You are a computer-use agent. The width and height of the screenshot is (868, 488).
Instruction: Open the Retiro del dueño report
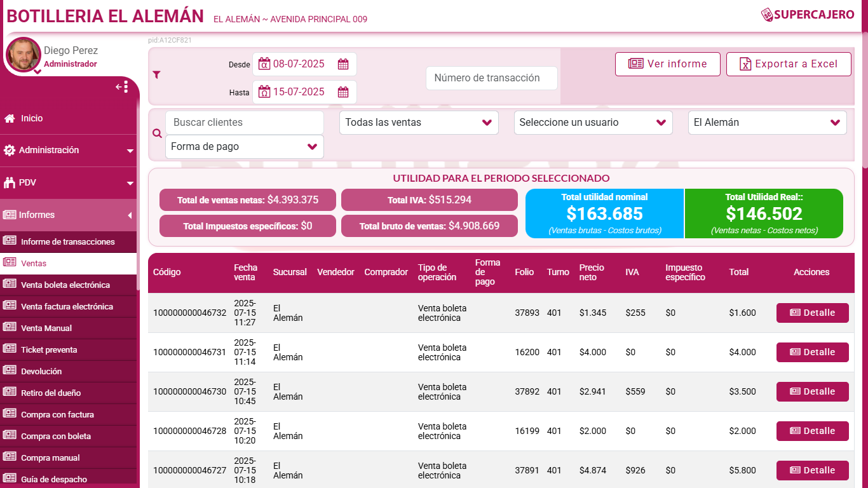(x=68, y=393)
